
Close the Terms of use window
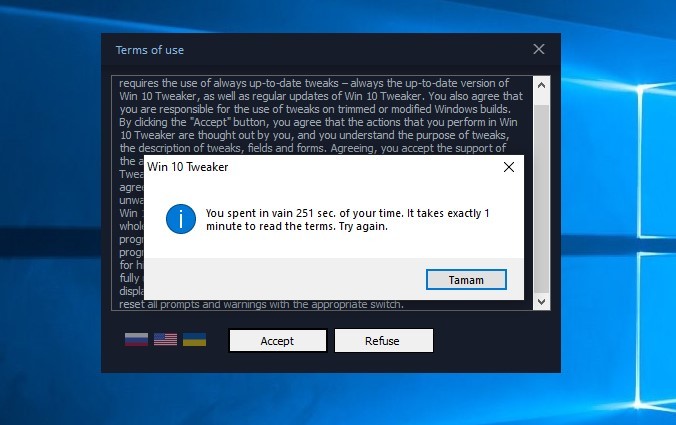[538, 49]
